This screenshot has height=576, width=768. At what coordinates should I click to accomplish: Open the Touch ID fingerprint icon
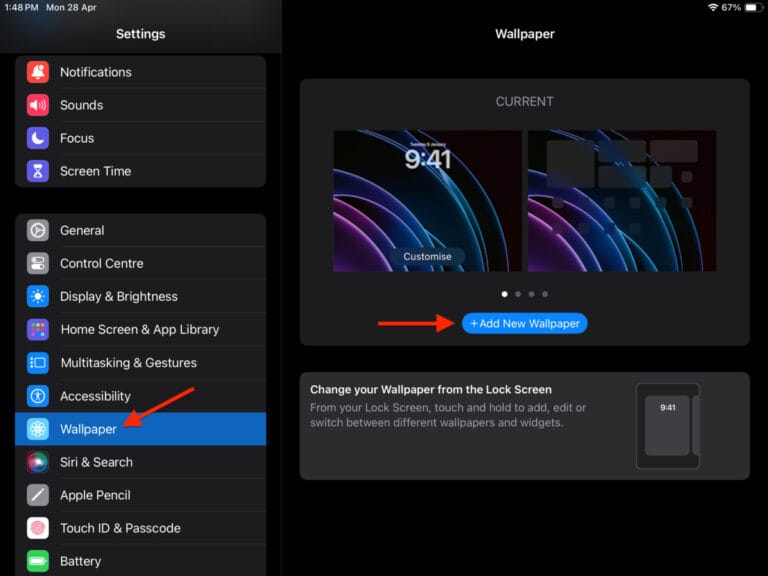pos(38,528)
